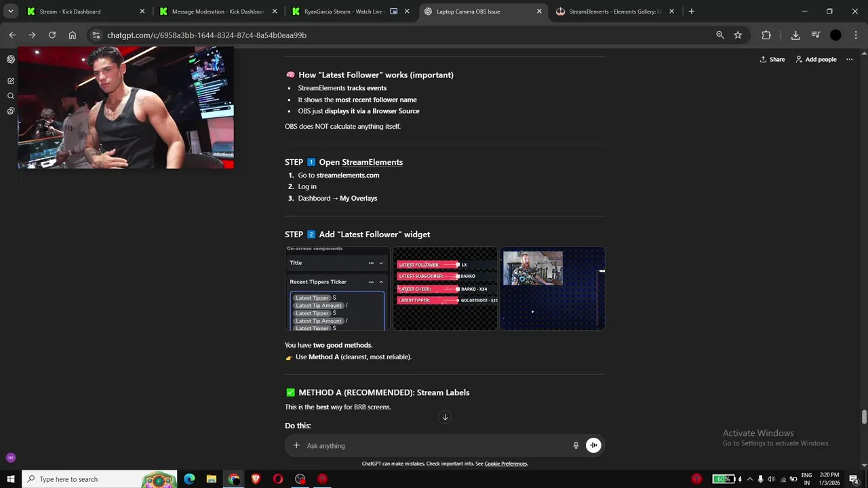Open the tab search dropdown arrow
The height and width of the screenshot is (488, 868).
pyautogui.click(x=11, y=12)
